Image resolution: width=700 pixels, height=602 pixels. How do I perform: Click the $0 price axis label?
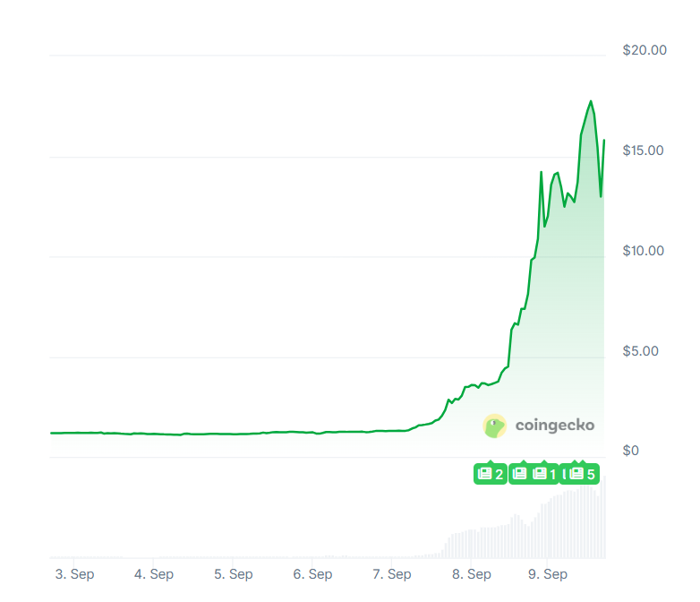point(630,451)
